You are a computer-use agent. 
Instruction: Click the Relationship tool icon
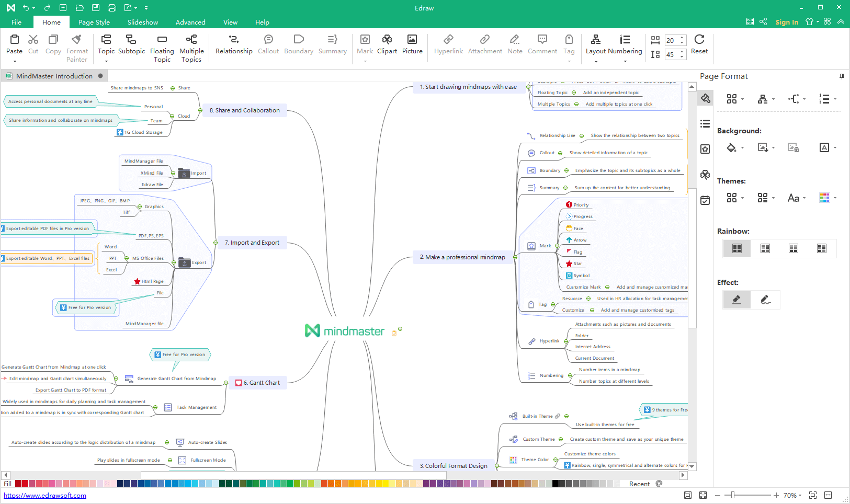tap(234, 40)
